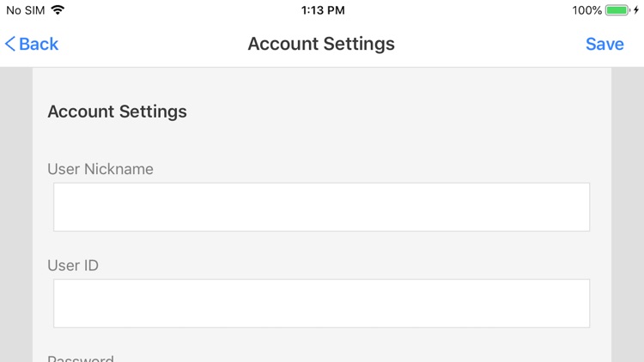Click the No SIM carrier indicator
Screen dimensions: 644x362
pos(25,10)
